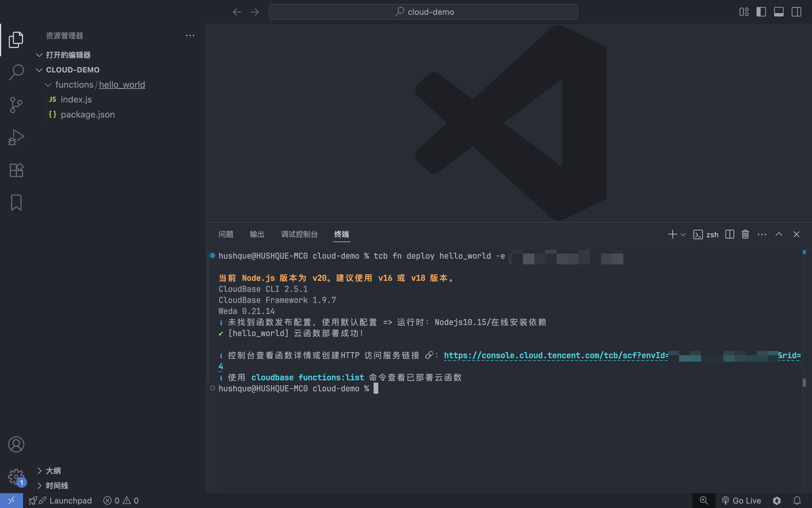812x508 pixels.
Task: Switch to the 调试控制台 panel tab
Action: (299, 234)
